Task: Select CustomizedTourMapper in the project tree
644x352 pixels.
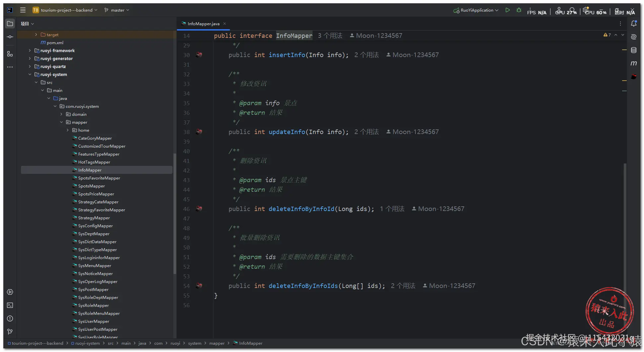Action: (x=102, y=146)
